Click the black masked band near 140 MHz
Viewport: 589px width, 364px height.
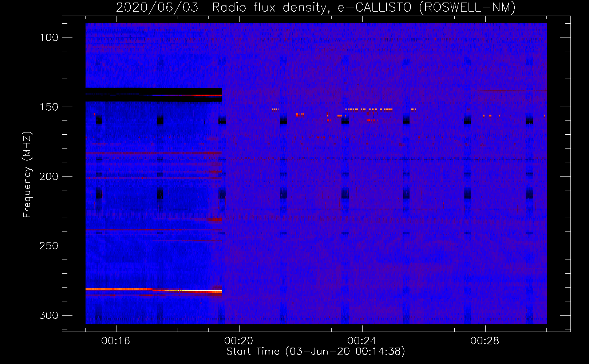(x=153, y=95)
